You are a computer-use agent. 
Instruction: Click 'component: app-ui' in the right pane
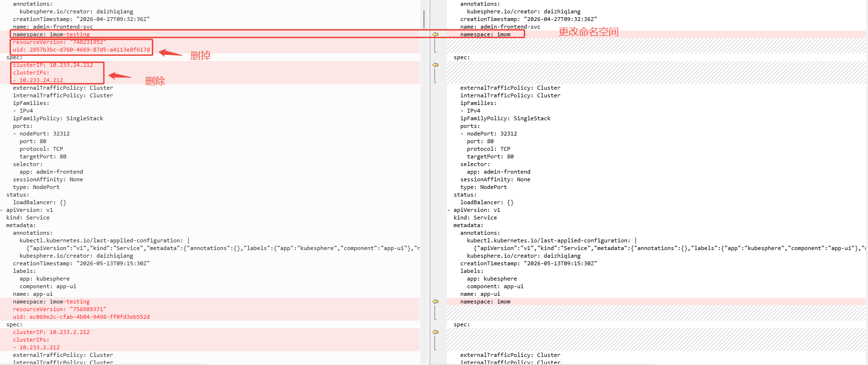coord(495,286)
